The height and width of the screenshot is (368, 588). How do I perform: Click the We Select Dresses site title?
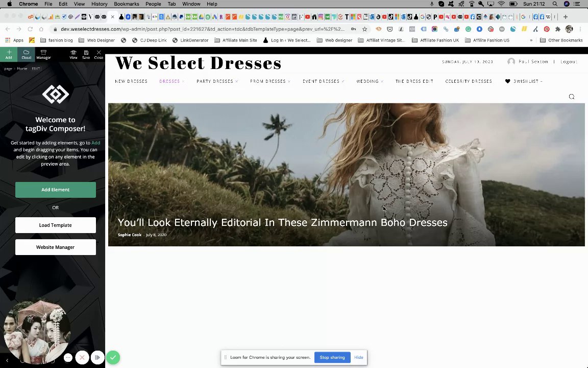point(199,63)
